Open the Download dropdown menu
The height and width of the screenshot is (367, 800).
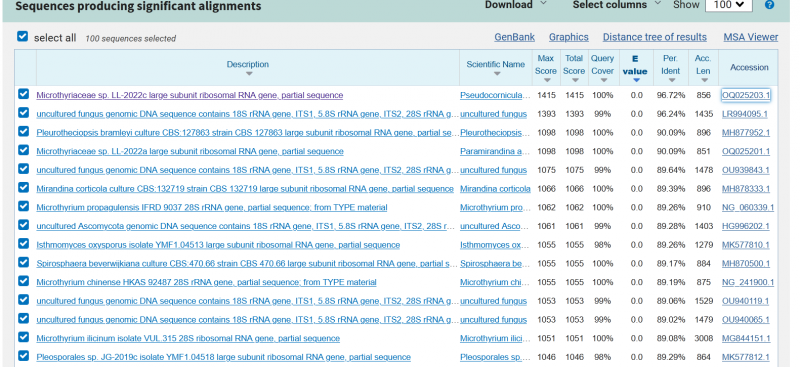515,5
